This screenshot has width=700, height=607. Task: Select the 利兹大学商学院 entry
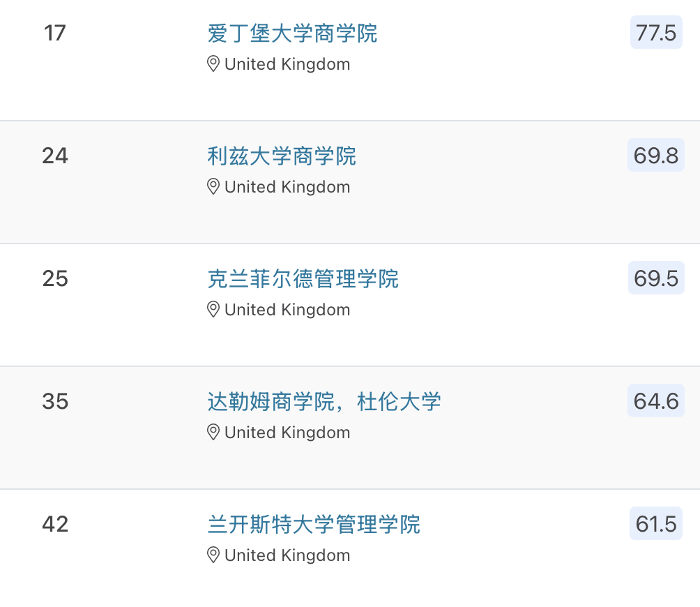coord(281,156)
